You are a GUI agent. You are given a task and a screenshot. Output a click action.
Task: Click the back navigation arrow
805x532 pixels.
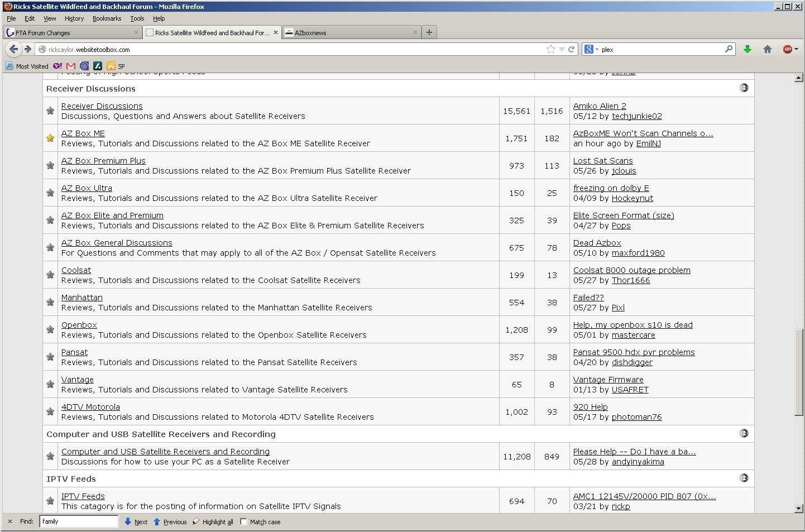pyautogui.click(x=14, y=49)
